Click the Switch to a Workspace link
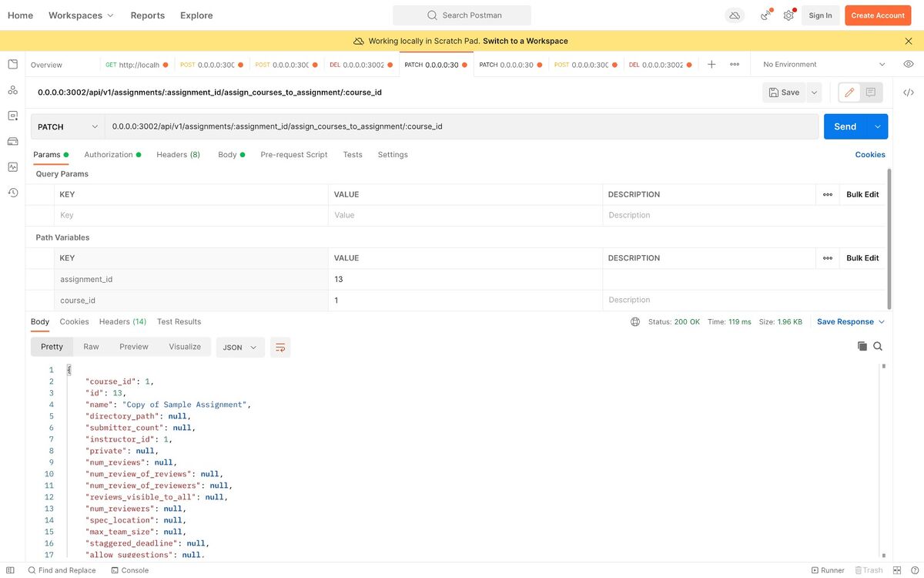The width and height of the screenshot is (924, 578). (525, 41)
